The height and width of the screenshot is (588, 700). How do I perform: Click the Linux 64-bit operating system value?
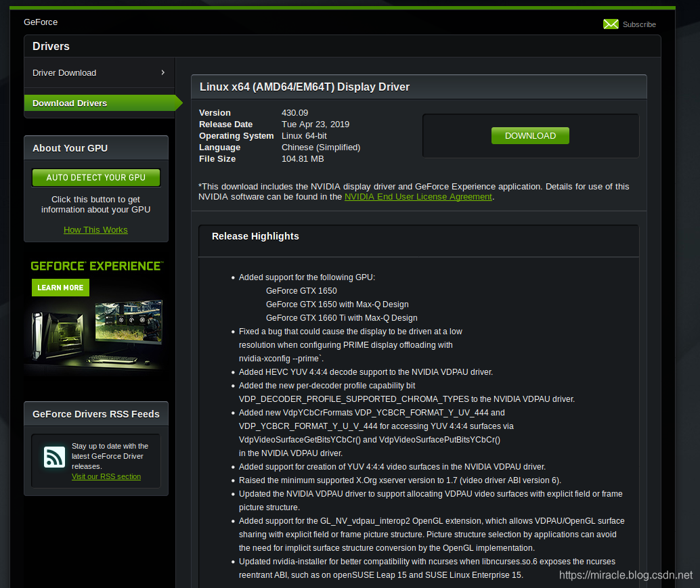[x=304, y=135]
